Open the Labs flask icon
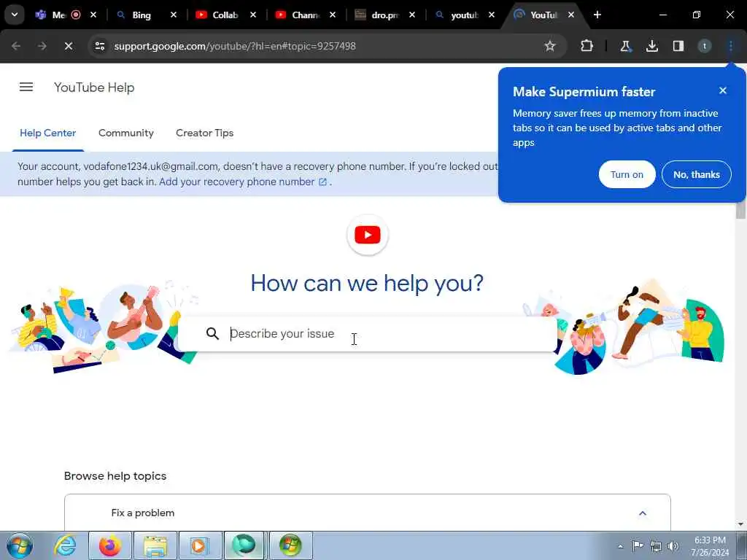Image resolution: width=747 pixels, height=560 pixels. coord(625,46)
